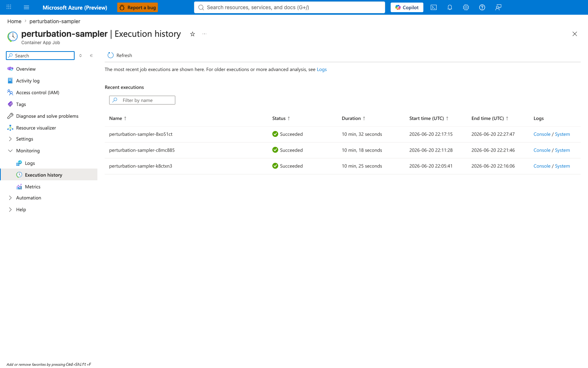Favorite this page with star icon

(x=192, y=34)
